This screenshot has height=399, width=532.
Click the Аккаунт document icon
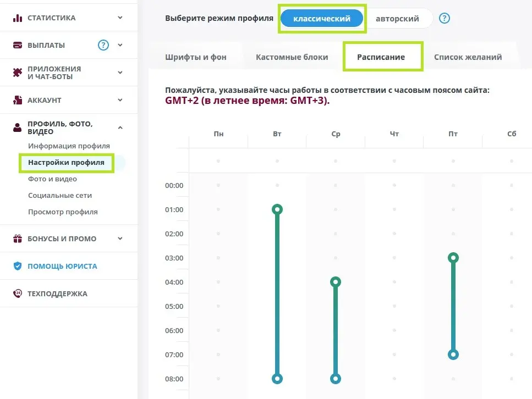click(x=17, y=100)
